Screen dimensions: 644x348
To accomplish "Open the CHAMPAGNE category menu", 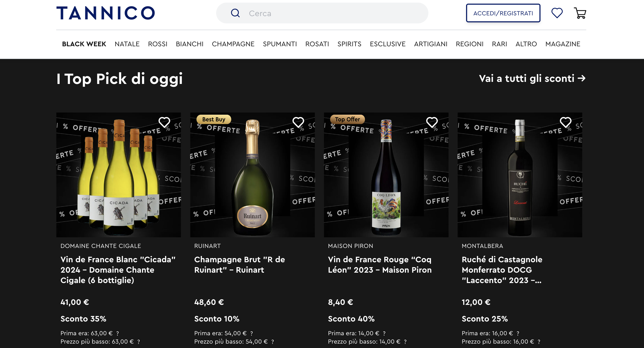I will 233,44.
